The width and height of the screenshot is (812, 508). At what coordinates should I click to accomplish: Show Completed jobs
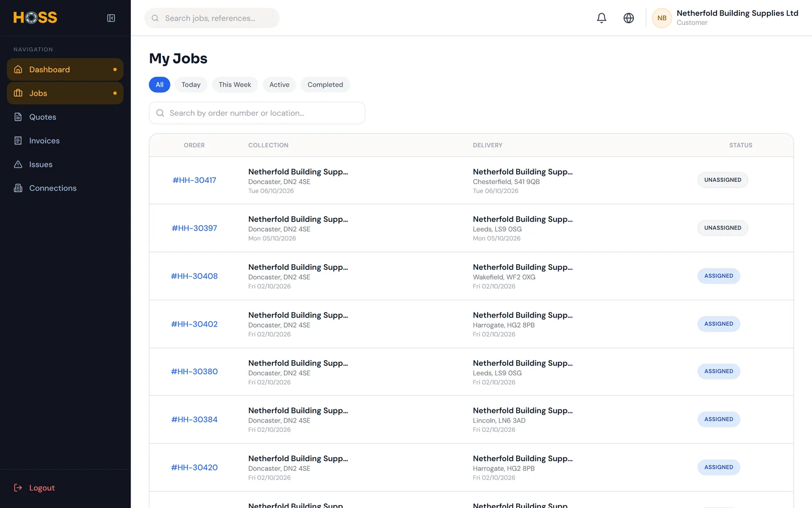325,85
